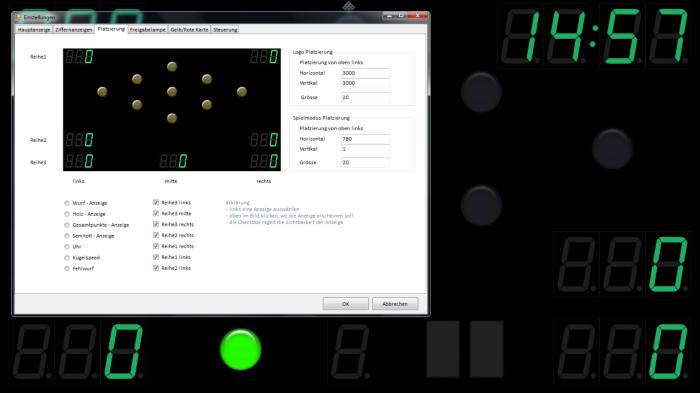
Task: Click the Reihe2 right digit display in the preview
Action: click(x=264, y=140)
